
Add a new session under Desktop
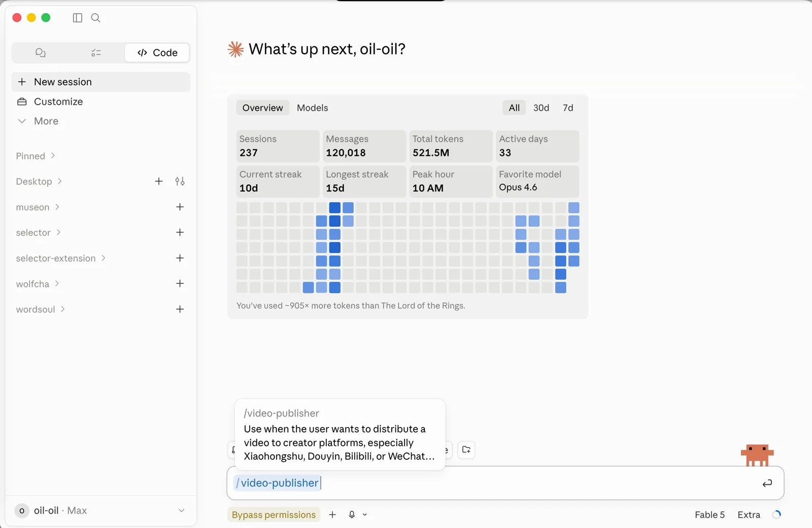coord(159,181)
